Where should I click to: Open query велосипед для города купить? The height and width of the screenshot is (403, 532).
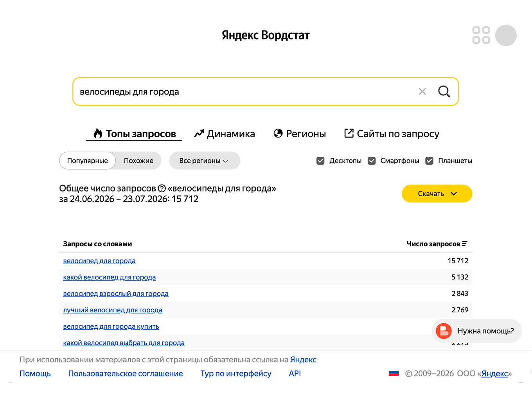111,326
